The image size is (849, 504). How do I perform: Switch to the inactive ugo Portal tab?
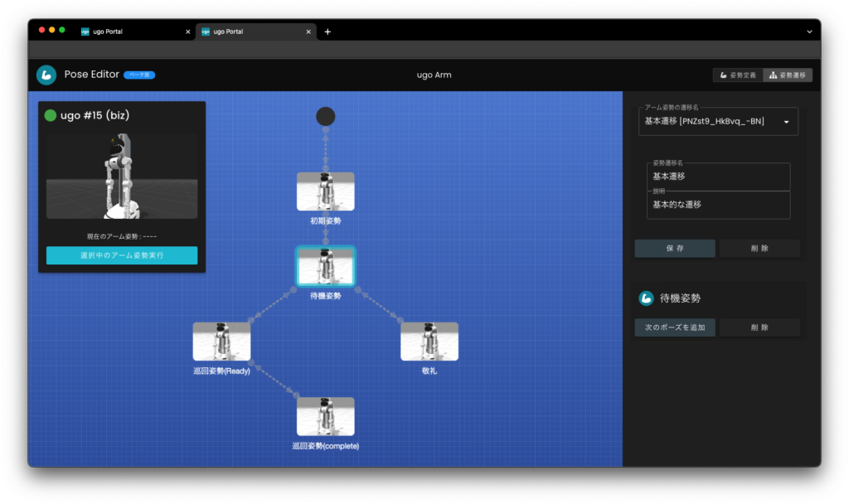click(135, 32)
